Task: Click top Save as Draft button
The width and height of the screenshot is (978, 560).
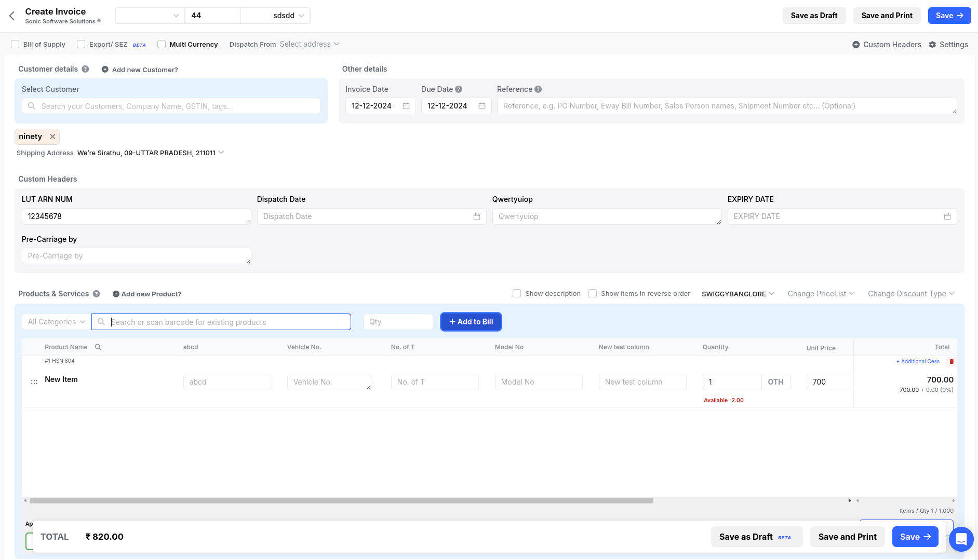Action: (x=814, y=16)
